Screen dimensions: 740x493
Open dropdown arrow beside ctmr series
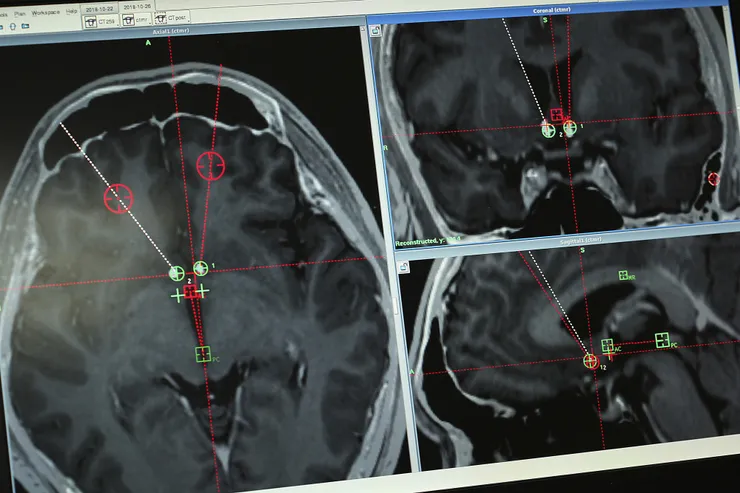pyautogui.click(x=151, y=22)
